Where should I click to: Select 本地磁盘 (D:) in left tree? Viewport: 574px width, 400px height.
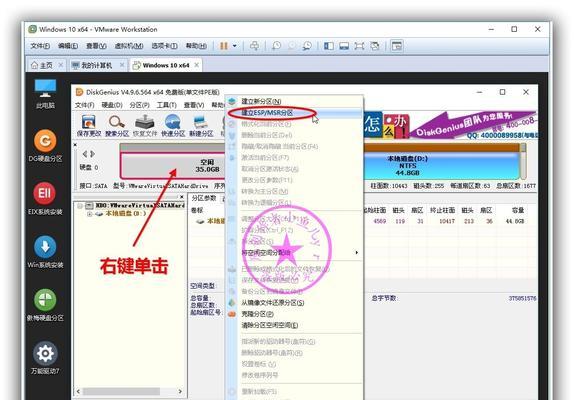126,214
